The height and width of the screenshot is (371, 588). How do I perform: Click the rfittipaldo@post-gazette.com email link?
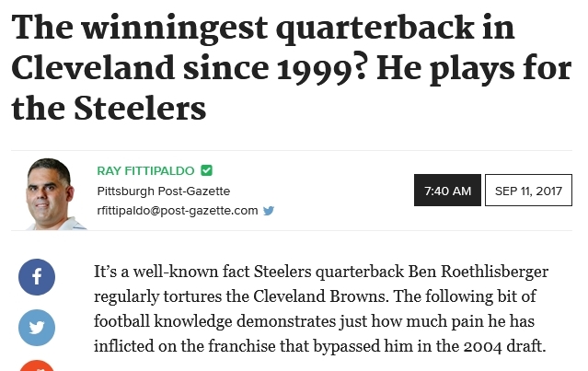(x=178, y=211)
